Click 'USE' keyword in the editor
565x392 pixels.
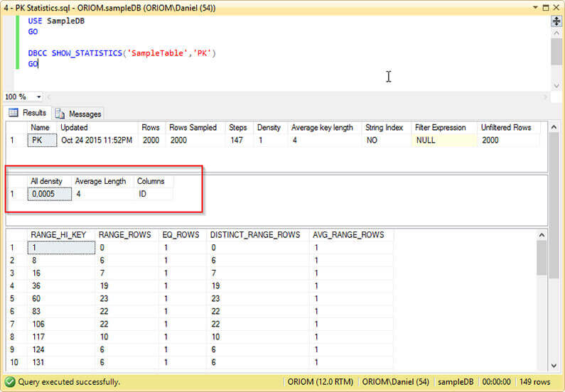click(x=35, y=21)
